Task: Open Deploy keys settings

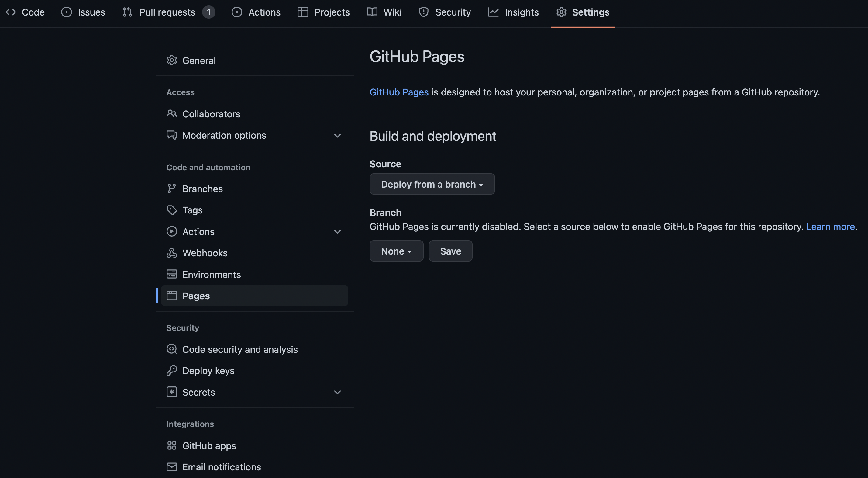Action: point(254,370)
